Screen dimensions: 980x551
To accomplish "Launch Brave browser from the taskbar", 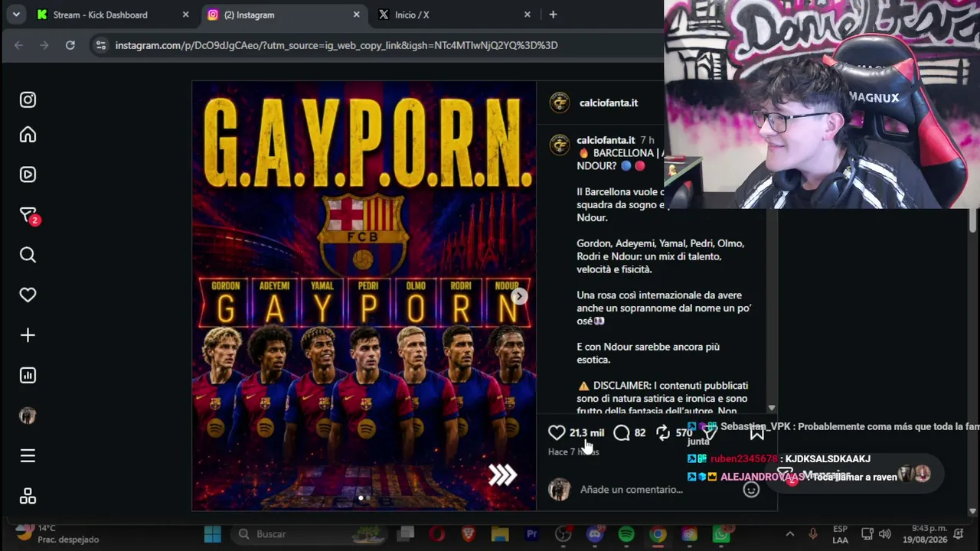I will click(469, 534).
